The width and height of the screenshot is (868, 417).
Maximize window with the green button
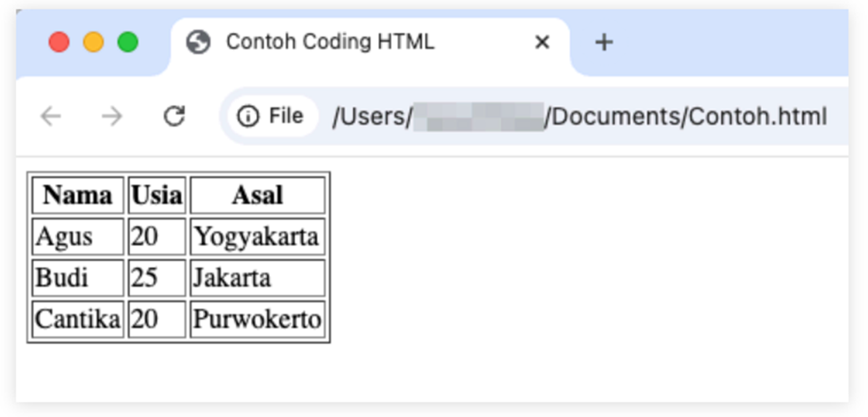[x=128, y=42]
